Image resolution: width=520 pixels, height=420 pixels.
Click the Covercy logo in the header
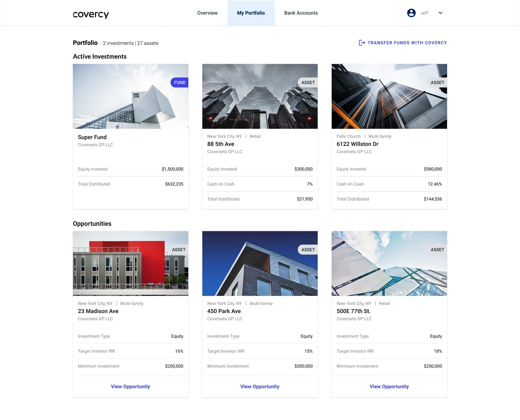coord(91,14)
